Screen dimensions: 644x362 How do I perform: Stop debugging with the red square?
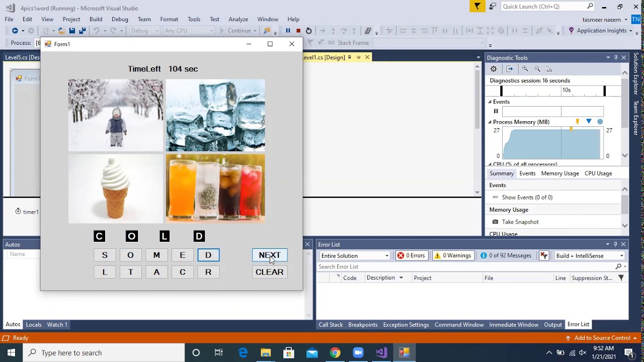[298, 31]
